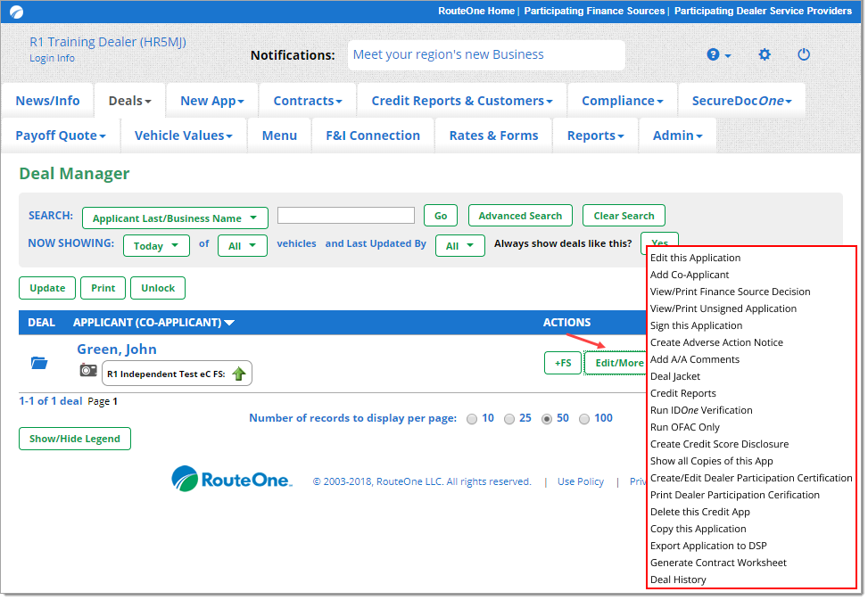Click the Unlock button
868x600 pixels.
pyautogui.click(x=158, y=288)
